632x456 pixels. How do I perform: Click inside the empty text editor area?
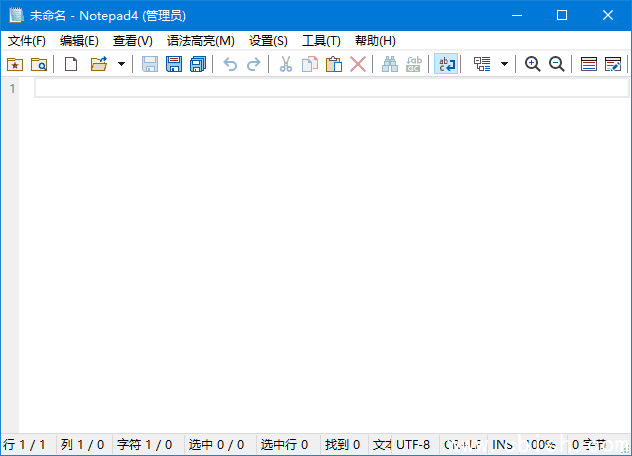[320, 250]
